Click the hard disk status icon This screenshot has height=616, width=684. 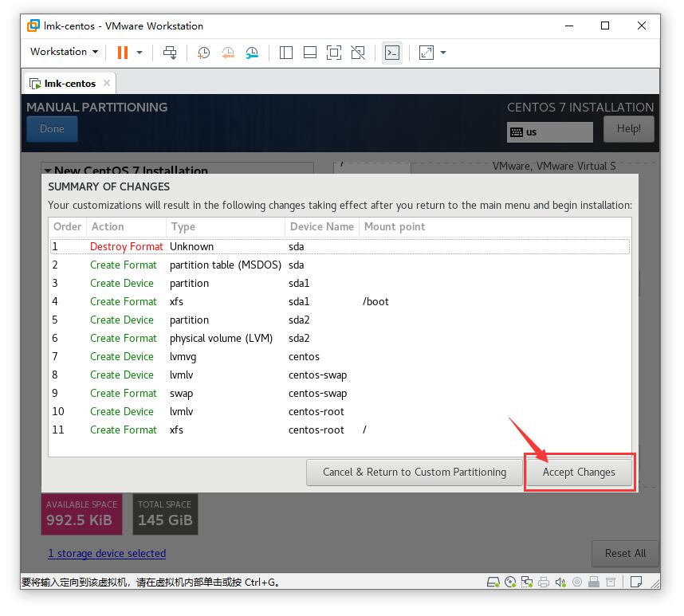pyautogui.click(x=493, y=582)
